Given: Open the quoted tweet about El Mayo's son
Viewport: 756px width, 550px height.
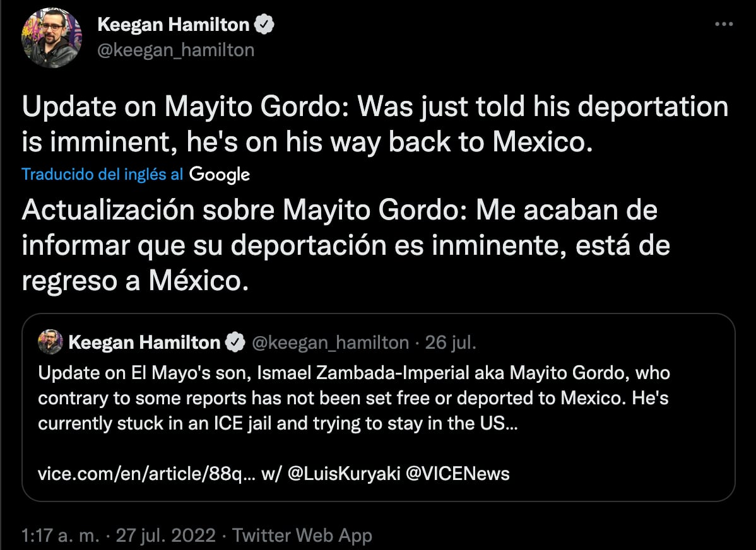Looking at the screenshot, I should 379,398.
